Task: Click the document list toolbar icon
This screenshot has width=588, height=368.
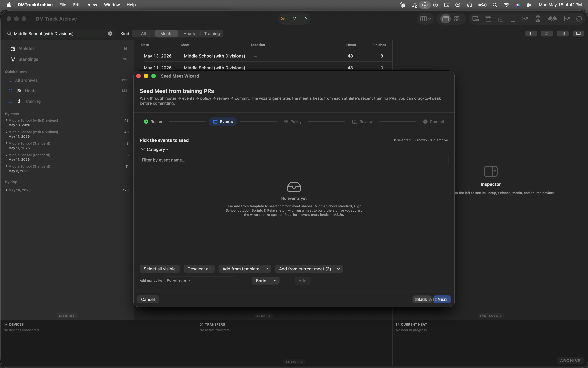Action: pyautogui.click(x=513, y=19)
